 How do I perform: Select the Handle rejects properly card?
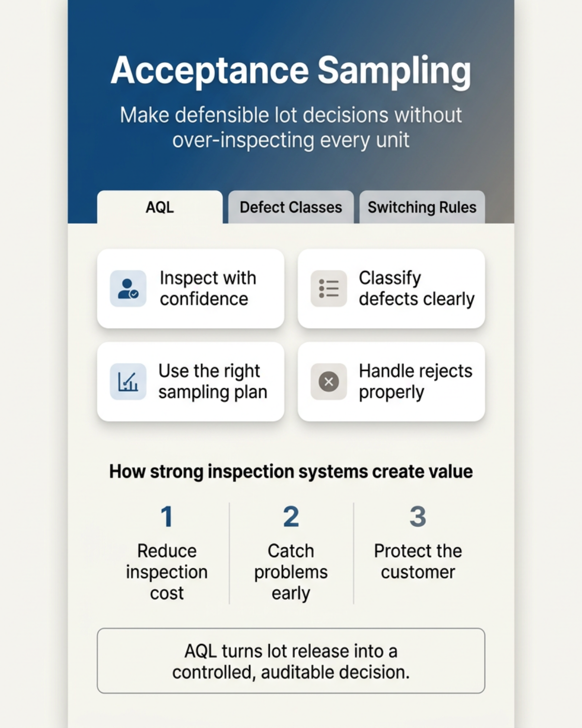391,381
